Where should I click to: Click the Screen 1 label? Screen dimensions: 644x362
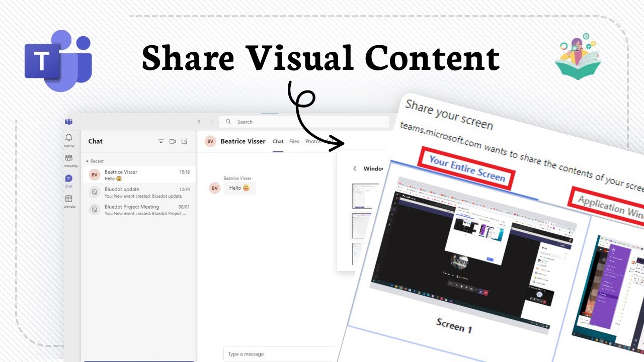[454, 325]
